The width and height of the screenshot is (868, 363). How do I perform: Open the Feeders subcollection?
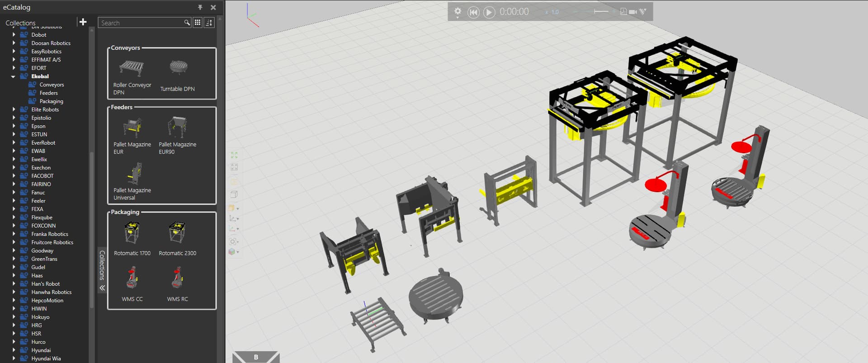[x=48, y=93]
